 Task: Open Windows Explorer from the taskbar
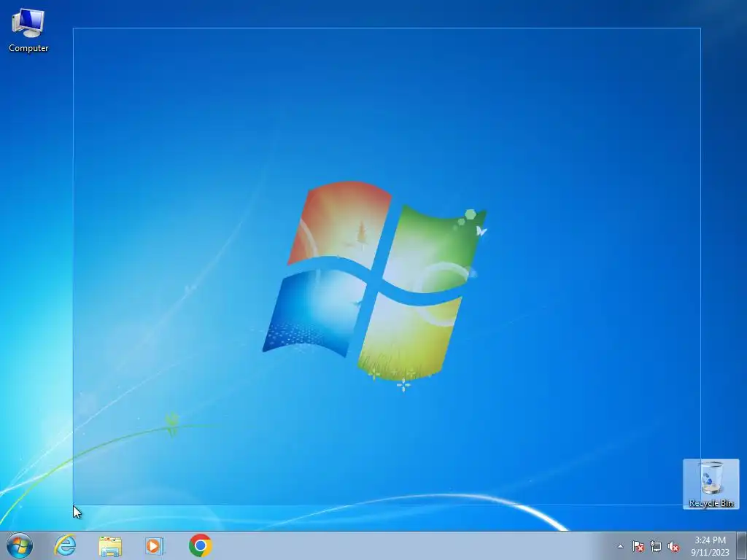point(110,545)
